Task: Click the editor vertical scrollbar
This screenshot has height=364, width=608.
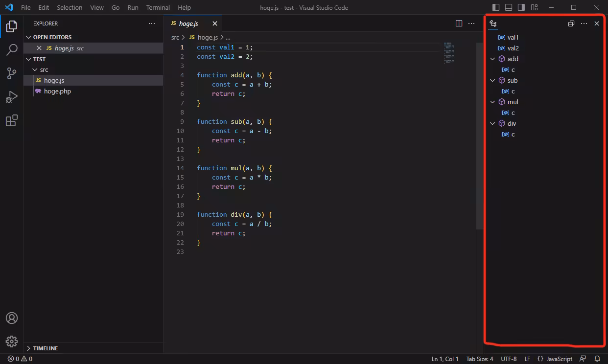Action: pos(479,136)
